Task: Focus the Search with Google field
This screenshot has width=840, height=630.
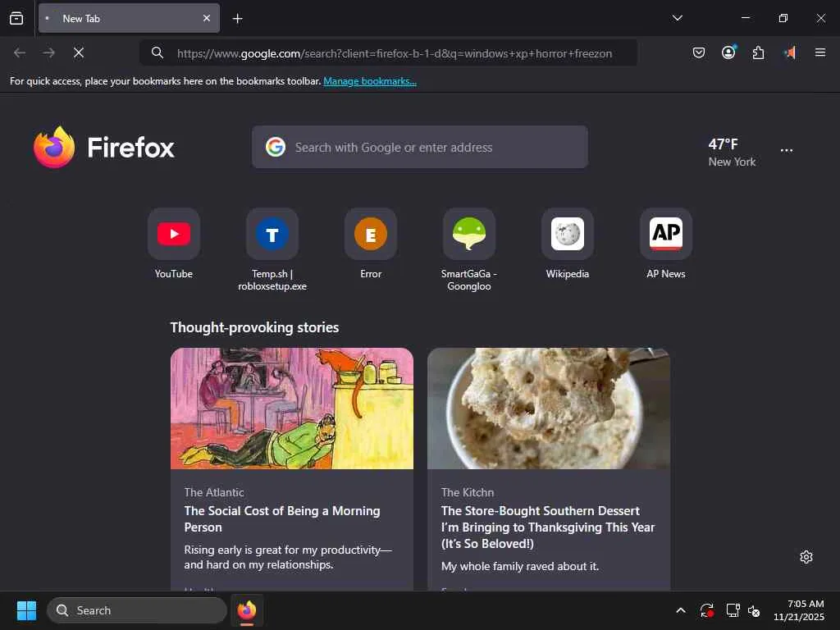Action: click(420, 147)
